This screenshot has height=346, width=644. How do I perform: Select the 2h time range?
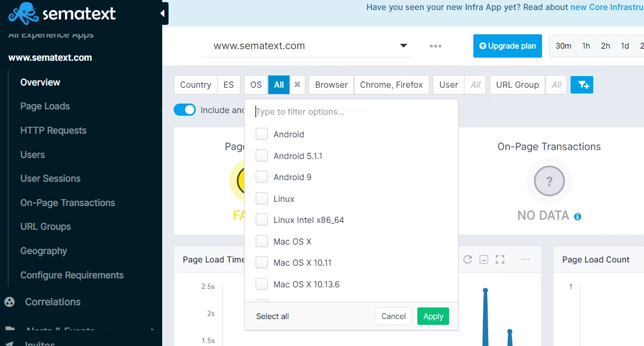click(x=605, y=46)
